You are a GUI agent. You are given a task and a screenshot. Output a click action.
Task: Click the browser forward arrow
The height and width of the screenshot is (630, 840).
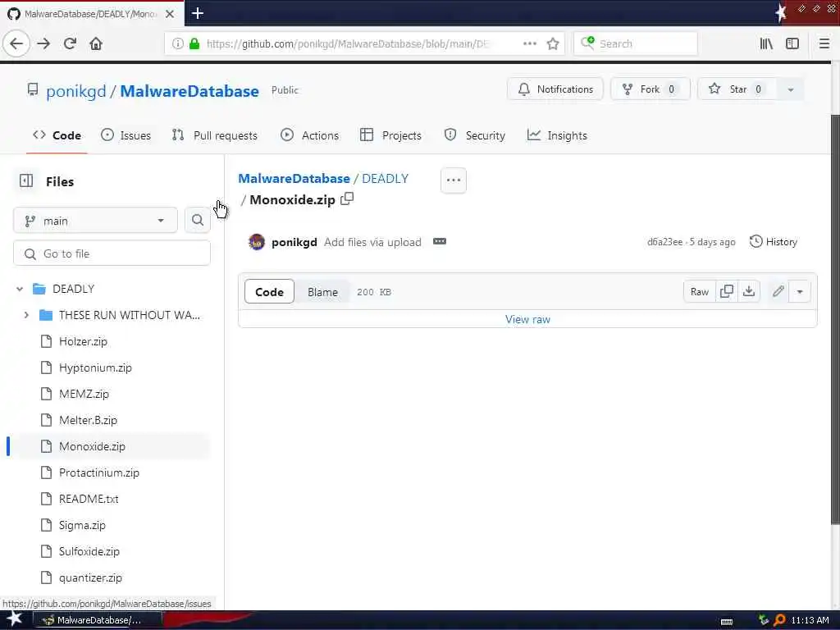(43, 43)
